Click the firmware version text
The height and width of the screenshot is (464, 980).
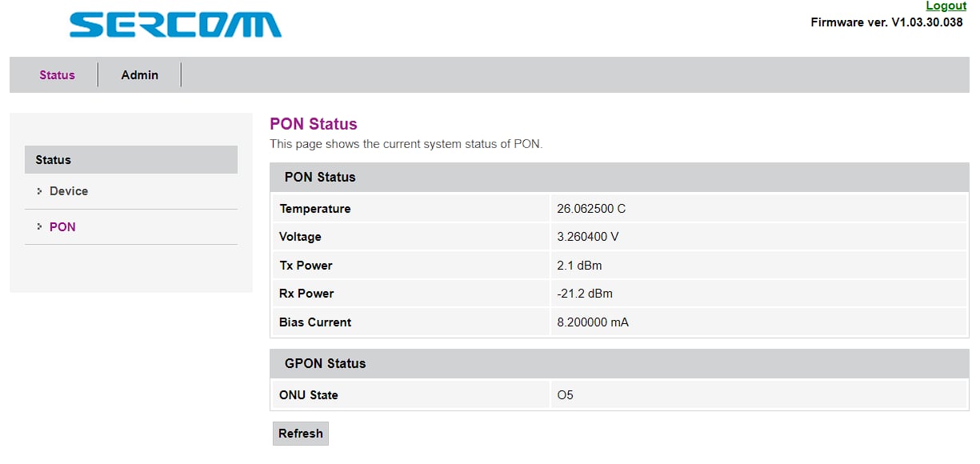(x=887, y=22)
